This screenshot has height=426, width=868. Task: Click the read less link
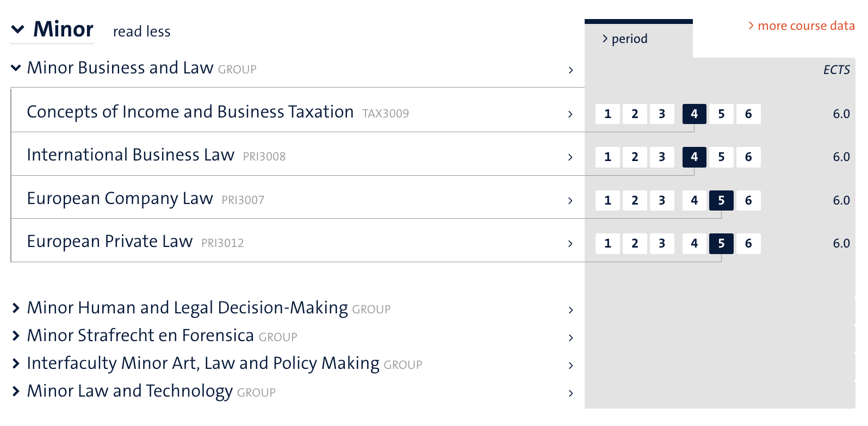point(141,32)
